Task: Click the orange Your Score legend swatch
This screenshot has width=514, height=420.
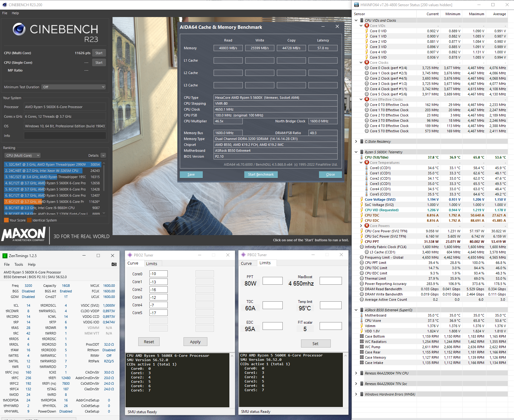Action: [6, 220]
